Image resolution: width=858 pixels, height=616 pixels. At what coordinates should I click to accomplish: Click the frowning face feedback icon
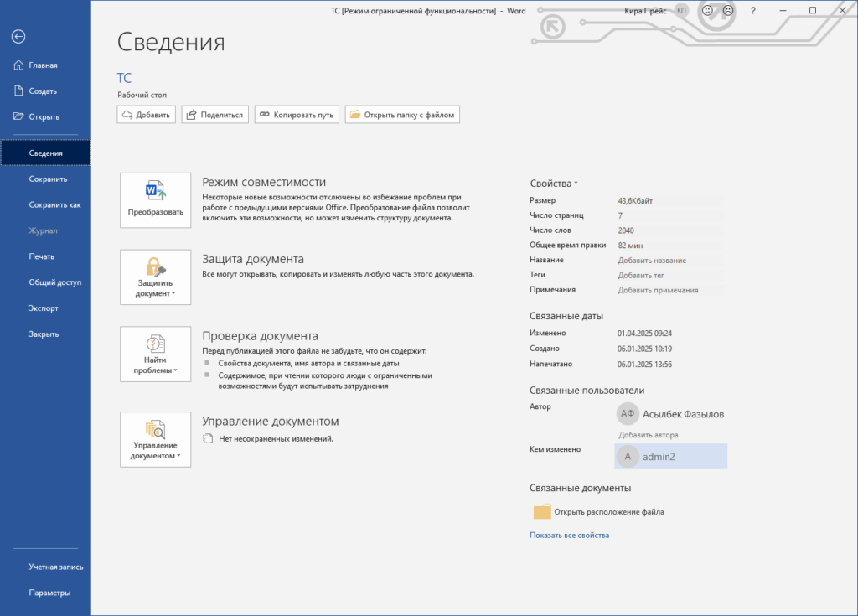[x=728, y=11]
